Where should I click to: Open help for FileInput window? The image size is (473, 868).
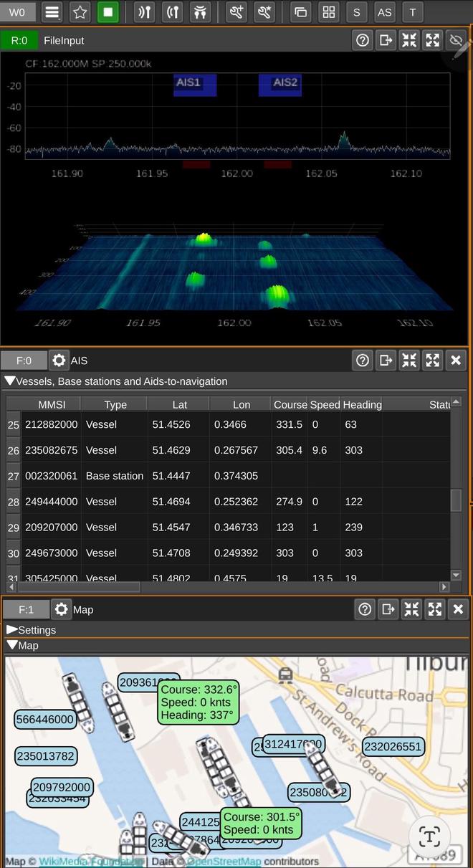[x=363, y=41]
